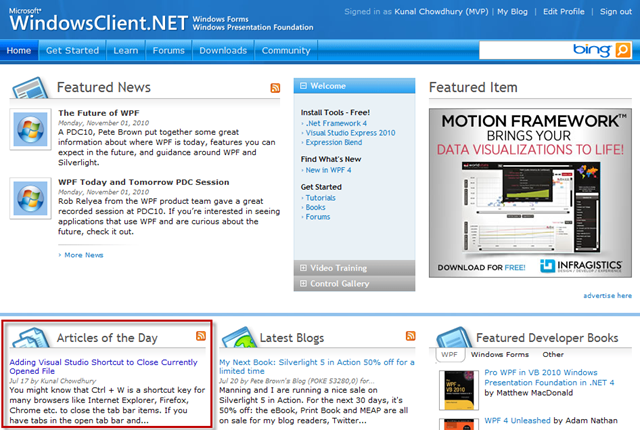Go to the Home menu tab
640x430 pixels.
pos(19,51)
